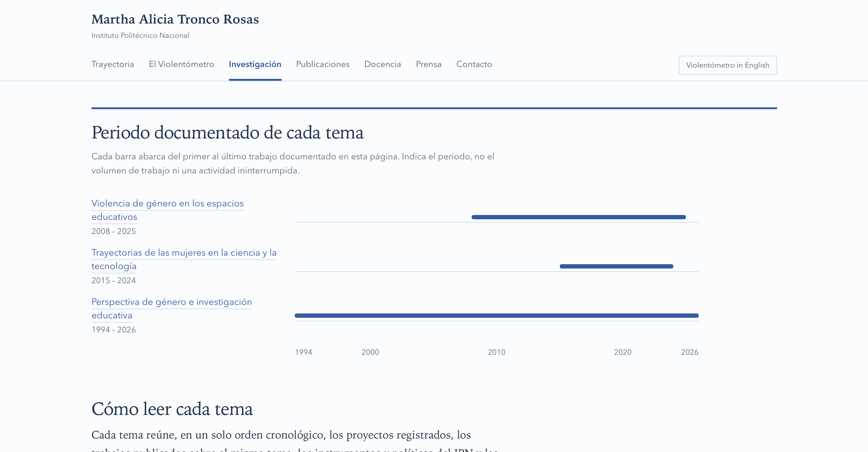Viewport: 868px width, 452px height.
Task: Click the Violentómetro in English button
Action: pos(728,65)
